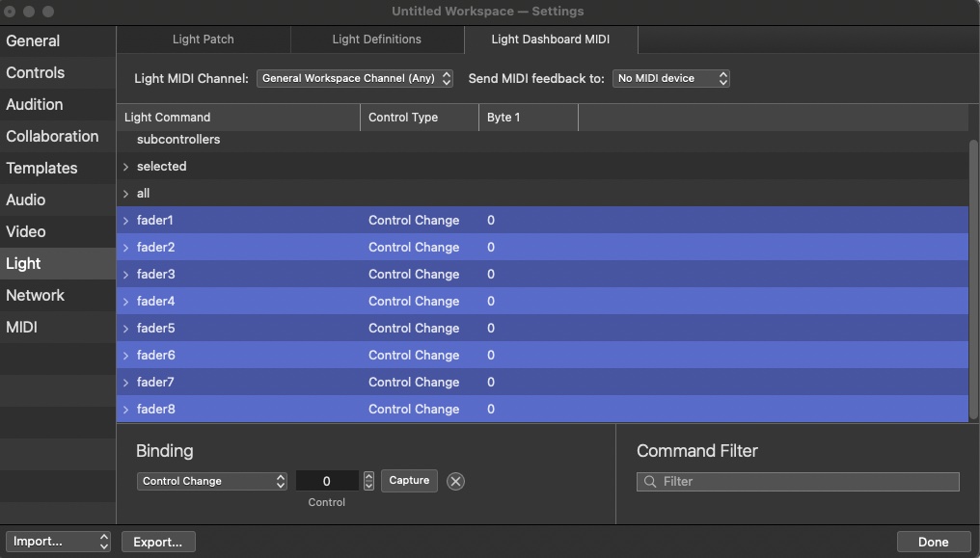980x558 pixels.
Task: Open the Network settings section
Action: pyautogui.click(x=36, y=295)
